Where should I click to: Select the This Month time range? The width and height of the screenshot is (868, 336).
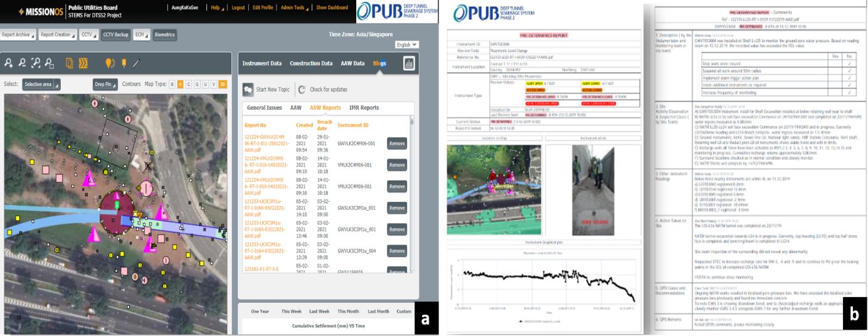tap(349, 312)
